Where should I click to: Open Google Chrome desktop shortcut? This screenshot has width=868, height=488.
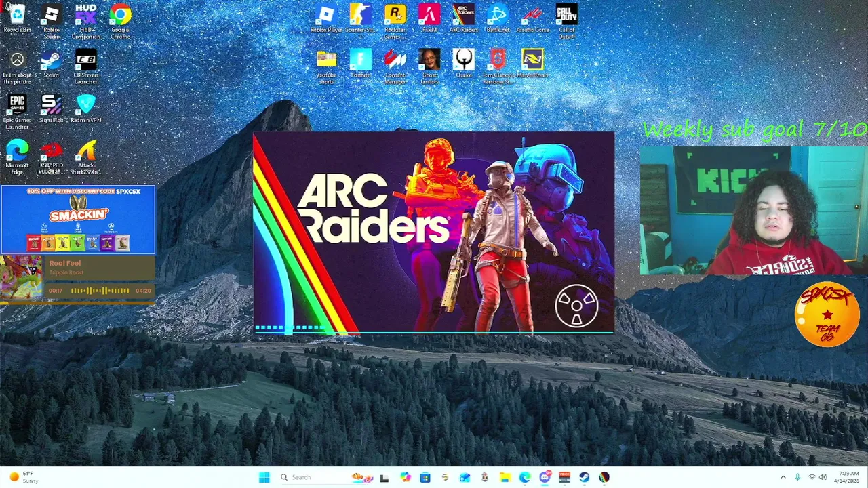click(x=120, y=22)
